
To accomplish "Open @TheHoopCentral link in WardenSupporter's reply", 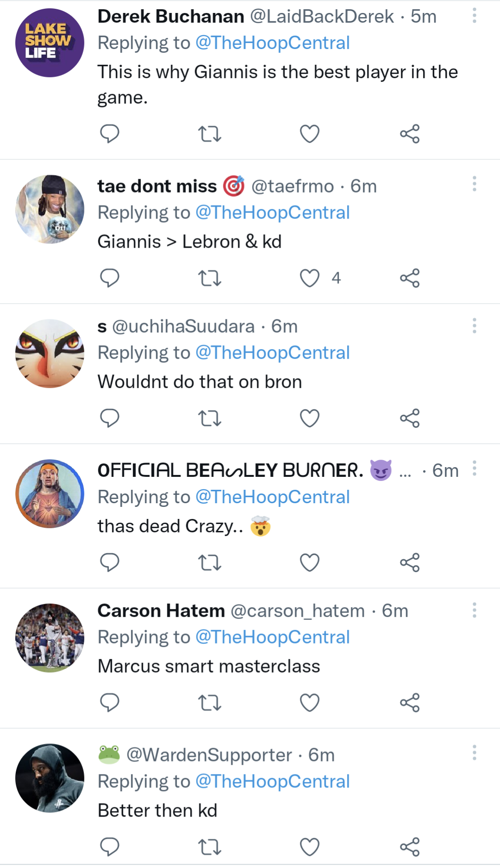I will (272, 781).
